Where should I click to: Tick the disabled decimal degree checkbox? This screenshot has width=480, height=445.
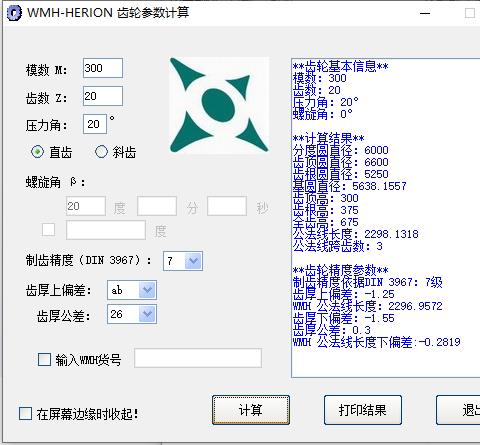coord(48,230)
